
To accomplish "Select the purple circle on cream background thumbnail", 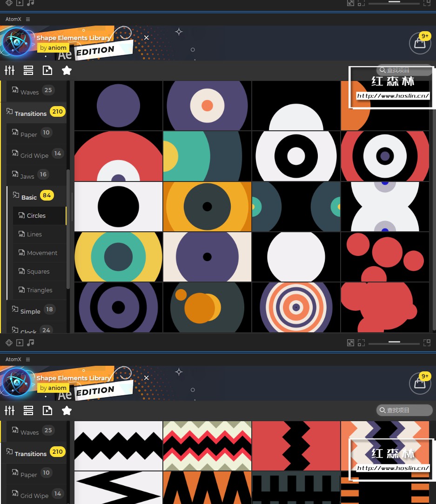I will point(207,257).
